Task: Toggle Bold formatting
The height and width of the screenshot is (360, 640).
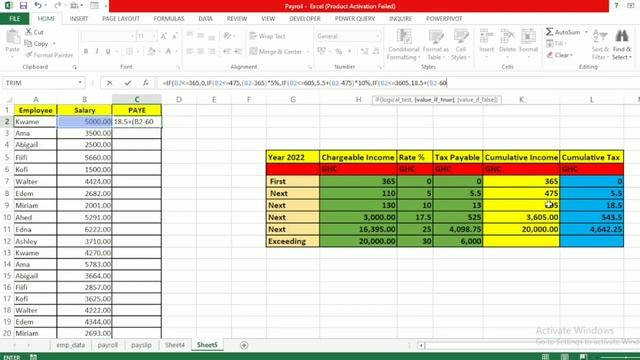Action: (x=86, y=51)
